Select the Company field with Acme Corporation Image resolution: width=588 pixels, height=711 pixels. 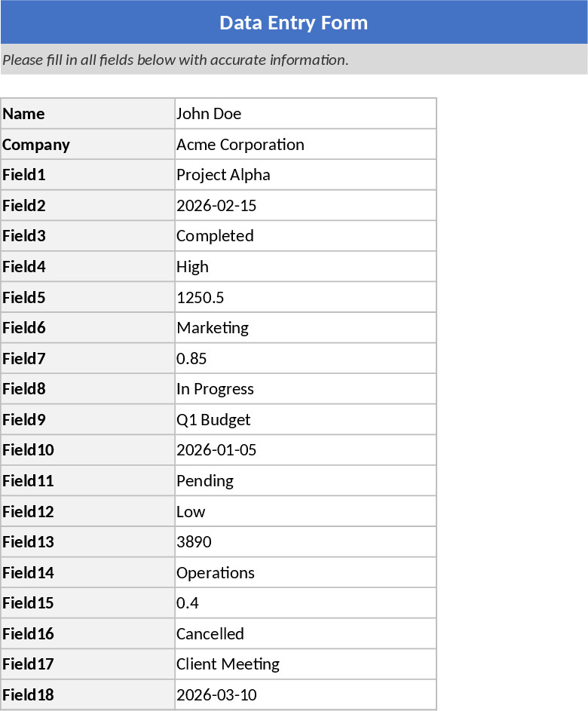305,144
